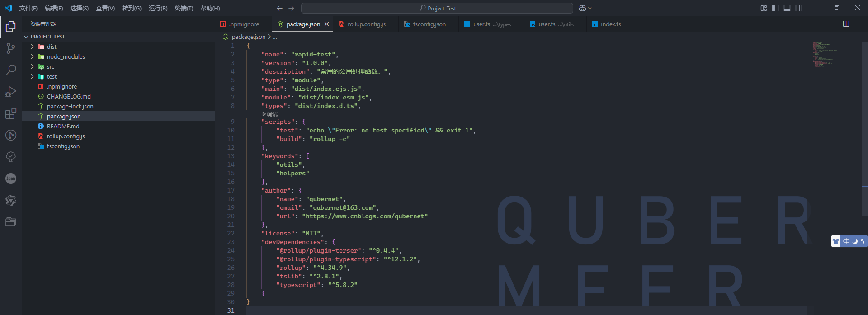Open the Copilot chat icon
The height and width of the screenshot is (315, 868).
[x=582, y=8]
